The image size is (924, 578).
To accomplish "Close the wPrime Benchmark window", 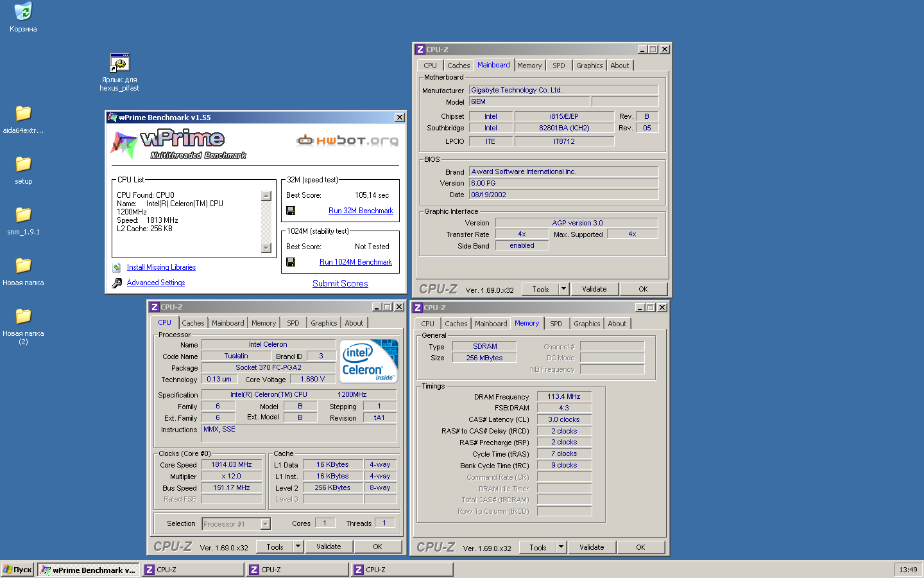I will coord(400,118).
